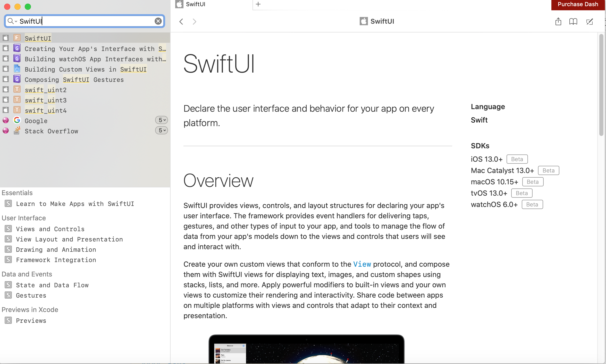Open new tab with plus icon

[x=258, y=4]
